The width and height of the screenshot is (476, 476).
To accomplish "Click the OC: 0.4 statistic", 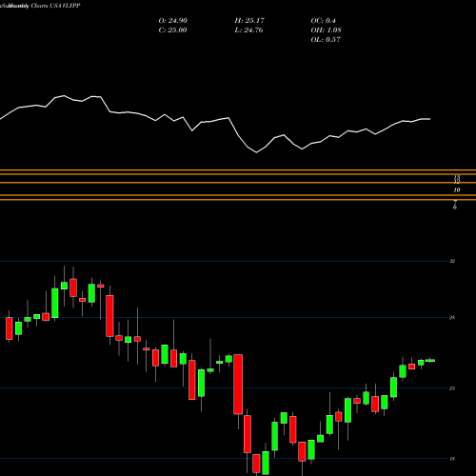I will click(x=323, y=21).
